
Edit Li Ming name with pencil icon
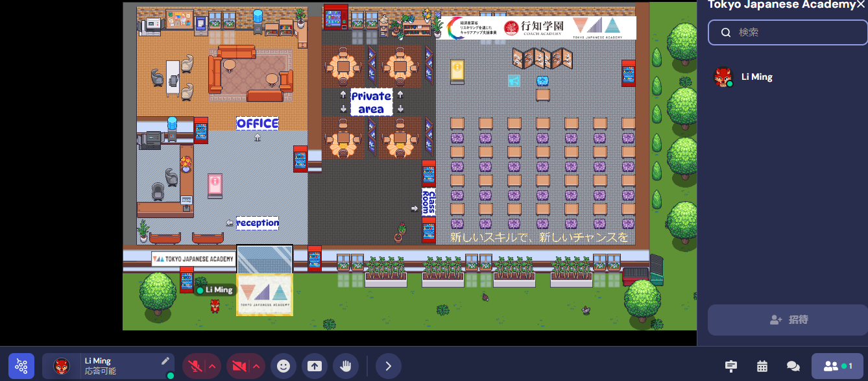click(x=165, y=361)
